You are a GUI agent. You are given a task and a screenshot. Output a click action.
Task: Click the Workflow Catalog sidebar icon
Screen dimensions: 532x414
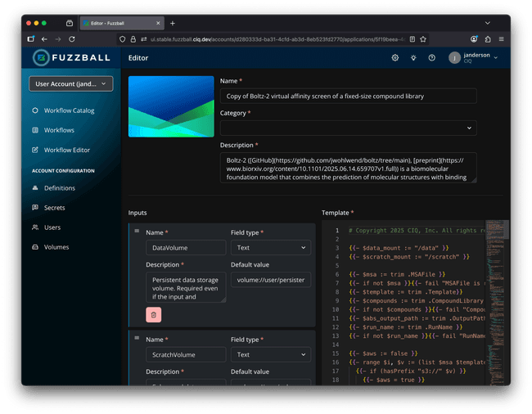[x=35, y=110]
